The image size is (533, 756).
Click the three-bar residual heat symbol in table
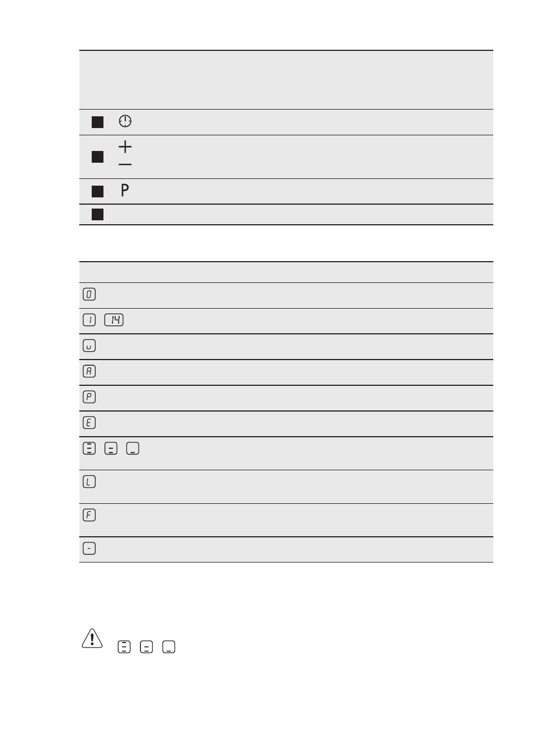point(89,448)
